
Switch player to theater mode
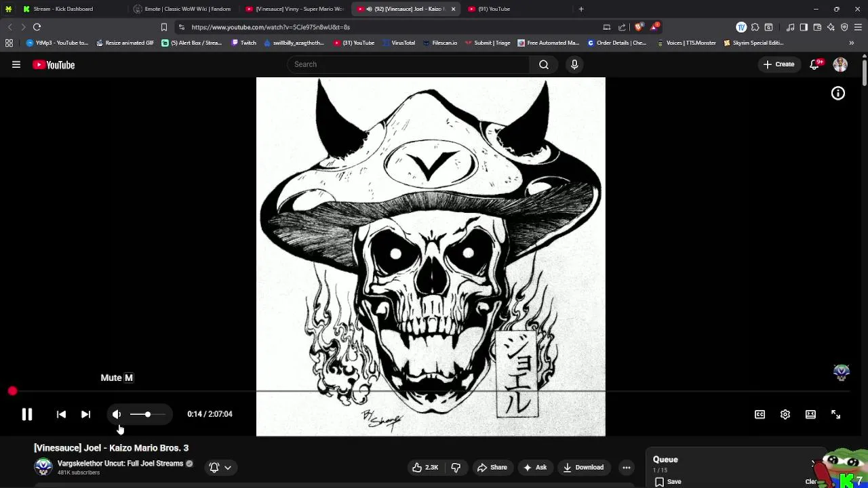[810, 414]
